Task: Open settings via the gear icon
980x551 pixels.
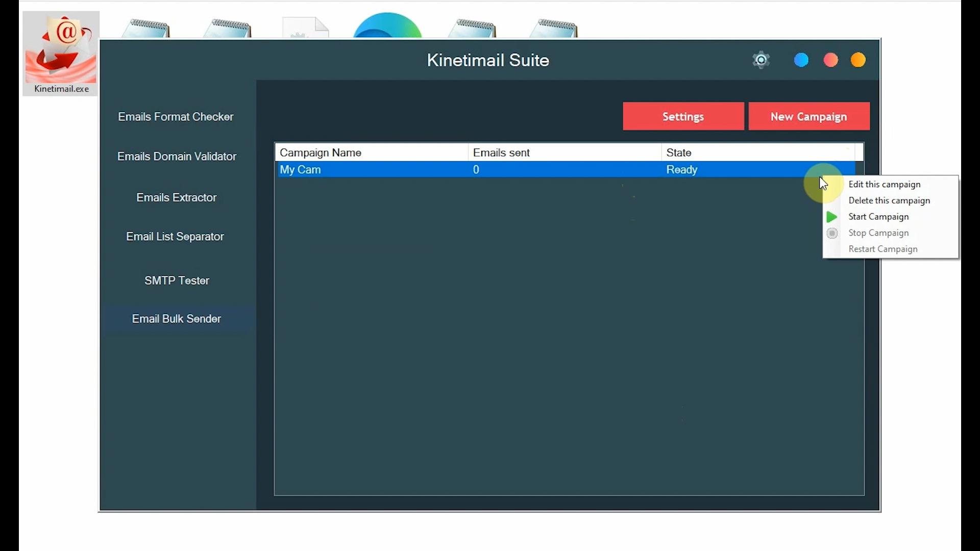Action: 761,60
